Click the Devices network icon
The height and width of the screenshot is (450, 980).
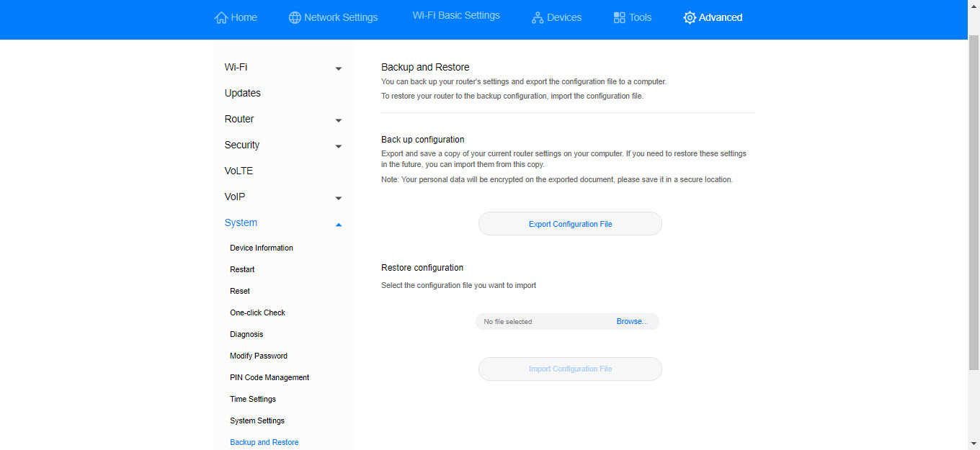[538, 17]
